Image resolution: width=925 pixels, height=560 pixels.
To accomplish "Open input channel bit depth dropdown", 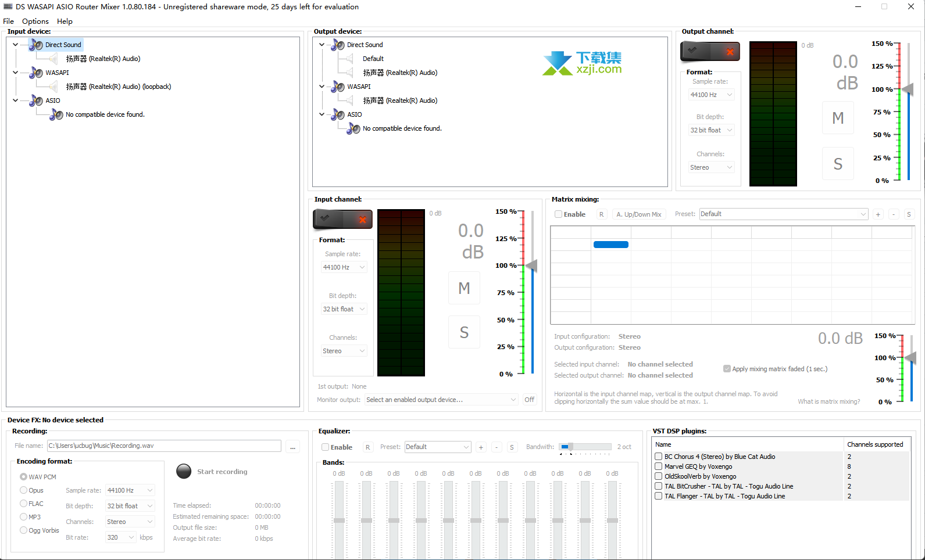I will click(x=344, y=309).
